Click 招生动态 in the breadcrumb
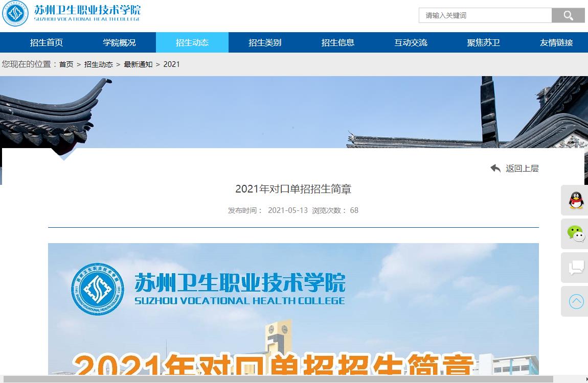This screenshot has width=588, height=383. [99, 64]
